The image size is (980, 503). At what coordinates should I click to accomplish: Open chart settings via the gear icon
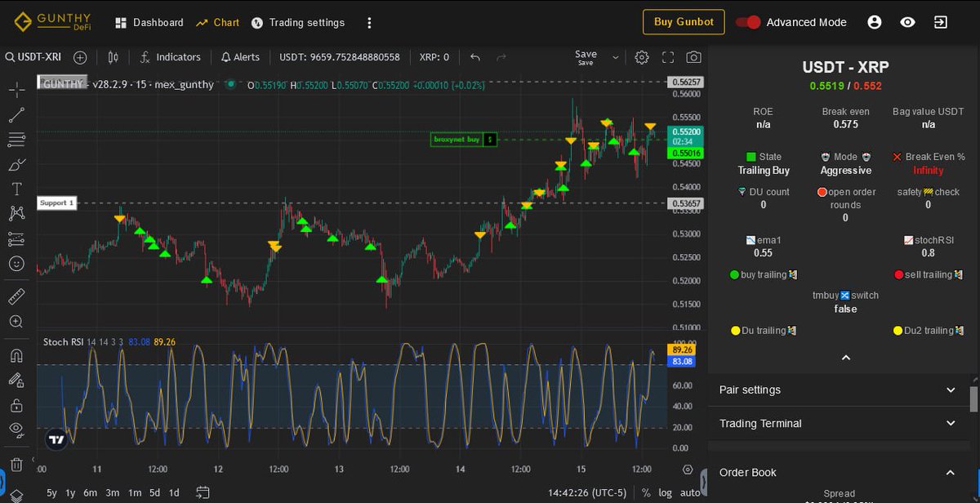[x=642, y=57]
